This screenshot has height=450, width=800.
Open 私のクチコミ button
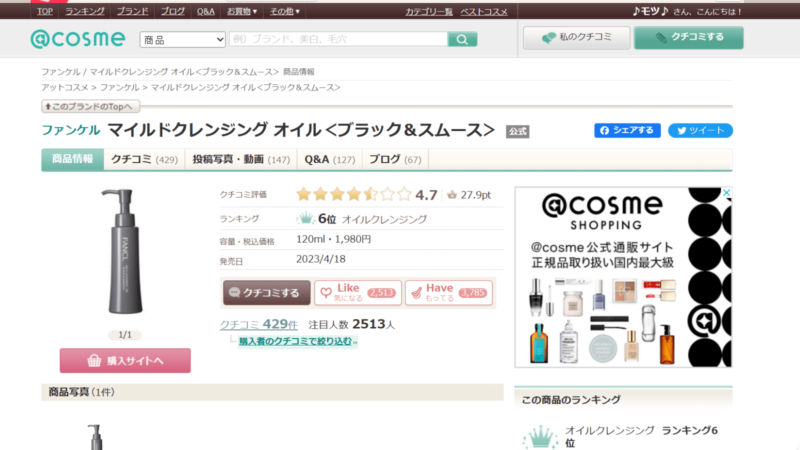[x=577, y=37]
